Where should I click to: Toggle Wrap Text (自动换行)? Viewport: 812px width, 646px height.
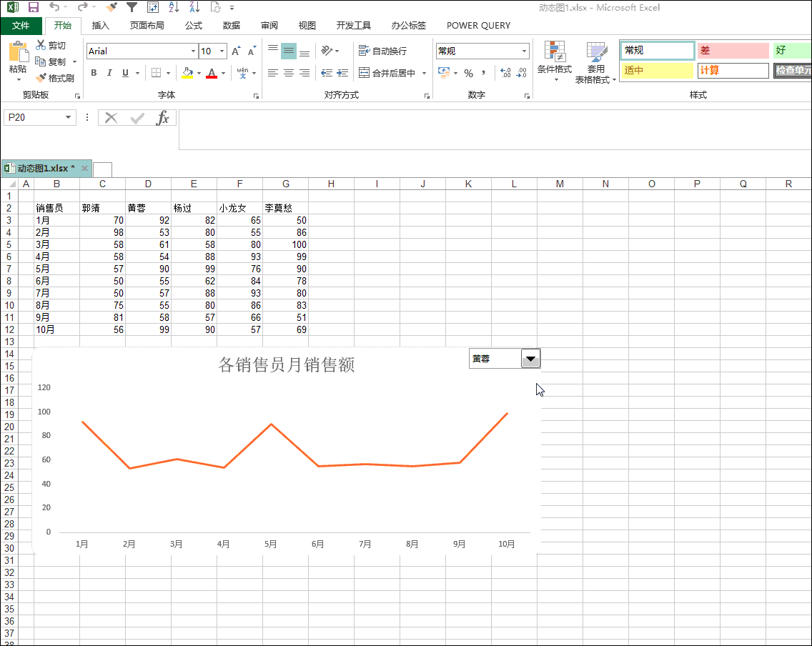click(382, 51)
